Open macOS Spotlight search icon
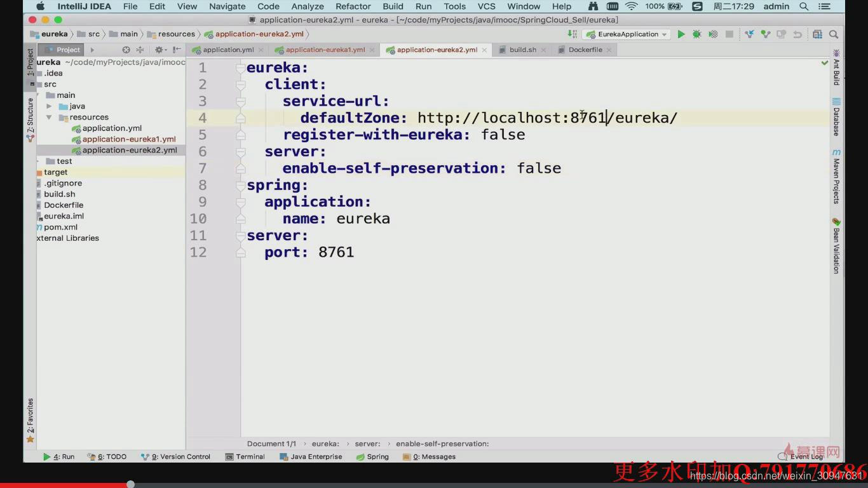Viewport: 868px width, 488px height. tap(804, 6)
